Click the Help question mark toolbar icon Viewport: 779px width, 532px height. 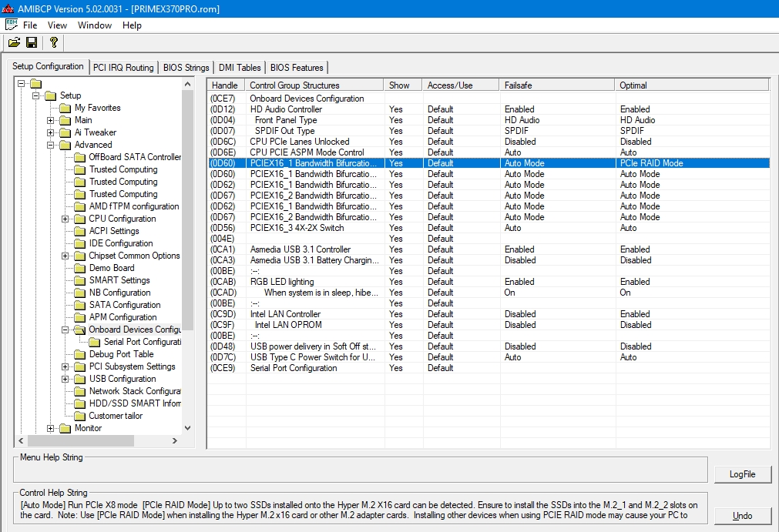click(x=54, y=42)
